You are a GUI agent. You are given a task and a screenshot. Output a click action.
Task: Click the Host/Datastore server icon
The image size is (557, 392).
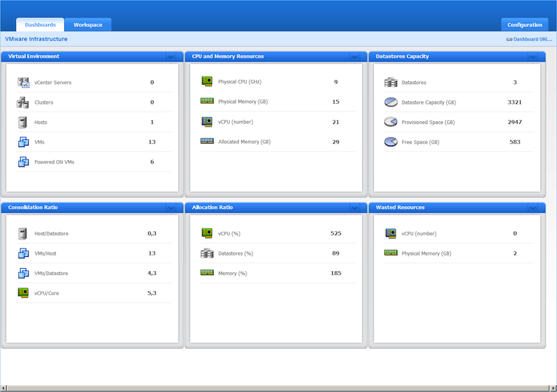tap(23, 233)
